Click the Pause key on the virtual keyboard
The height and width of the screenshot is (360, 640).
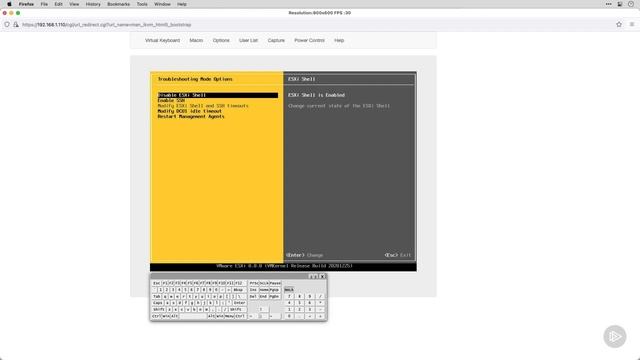click(275, 283)
